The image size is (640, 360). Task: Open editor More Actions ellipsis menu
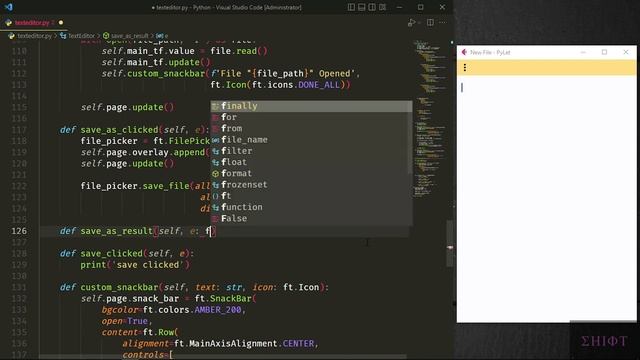coord(442,23)
